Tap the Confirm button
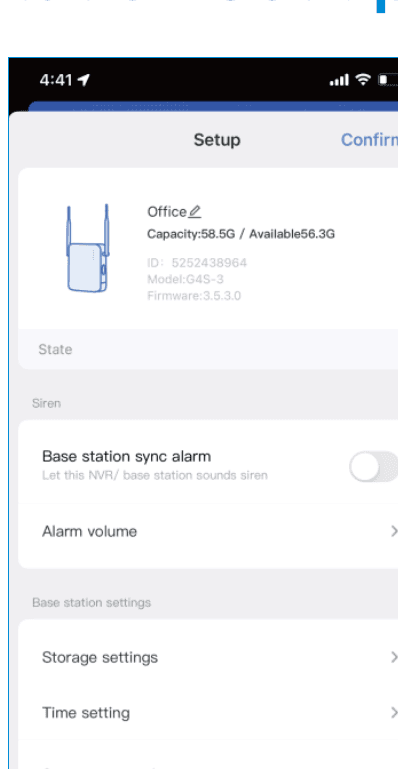Viewport: 398px width, 769px height. (x=370, y=140)
